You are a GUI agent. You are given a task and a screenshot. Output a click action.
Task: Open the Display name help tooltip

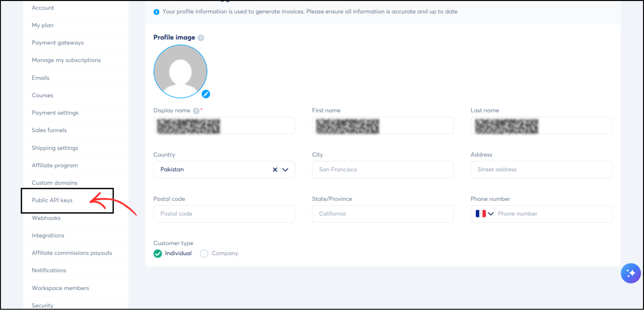196,111
